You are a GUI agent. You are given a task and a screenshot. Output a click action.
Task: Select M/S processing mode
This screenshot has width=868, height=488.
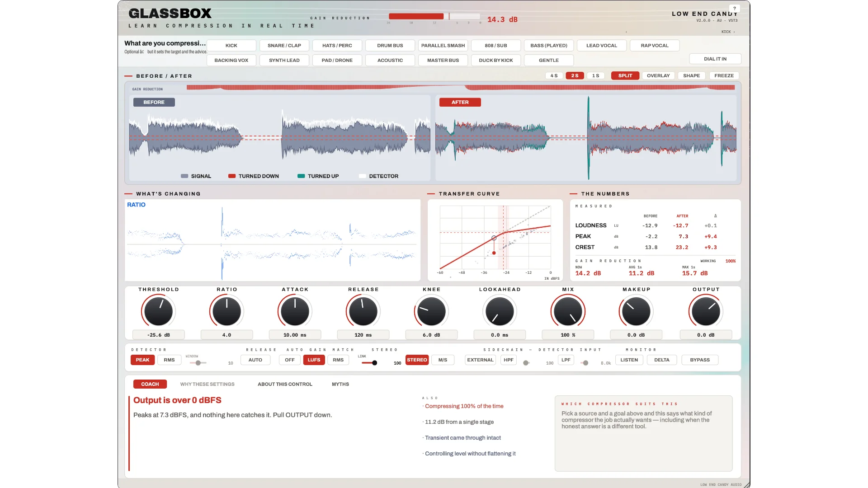[443, 360]
